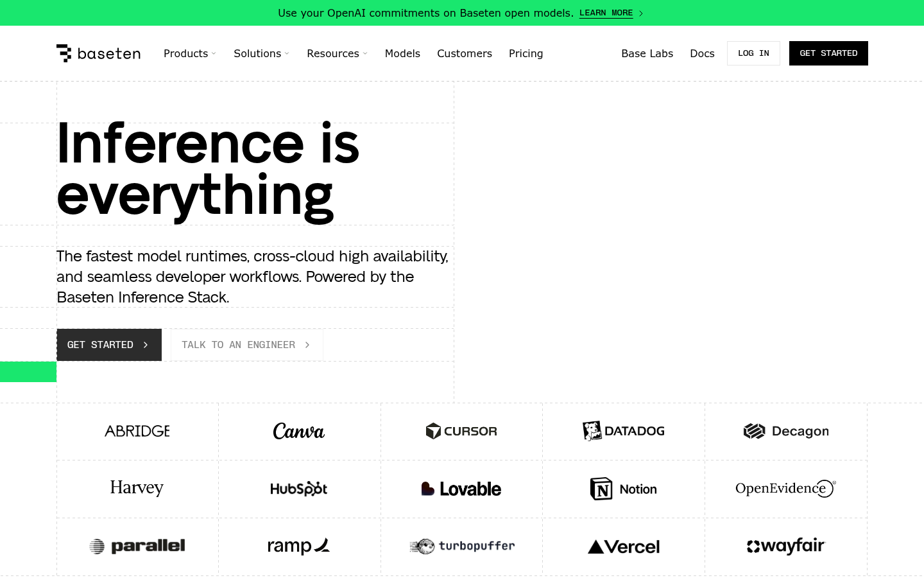Click the arrow next to Learn More

[x=640, y=13]
